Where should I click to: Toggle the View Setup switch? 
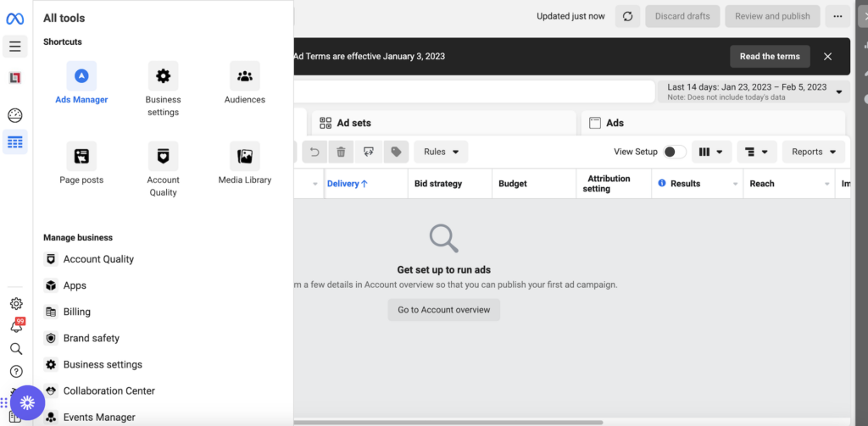(x=674, y=152)
